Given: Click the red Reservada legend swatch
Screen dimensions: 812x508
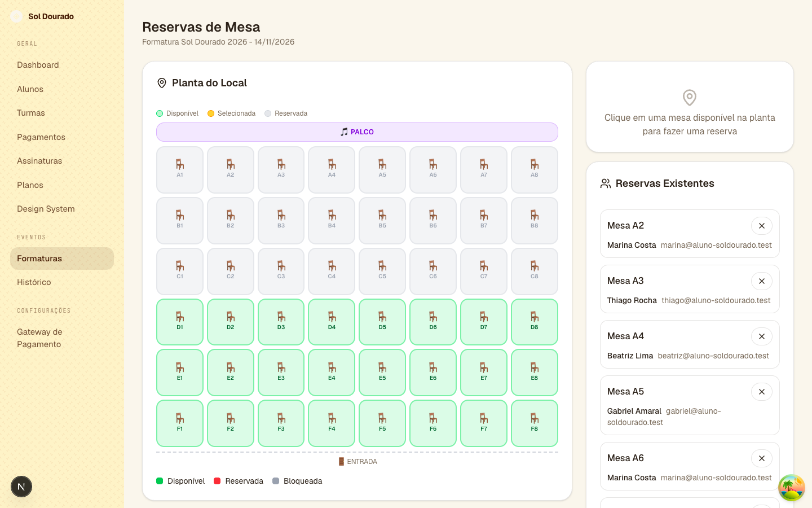Looking at the screenshot, I should (x=217, y=481).
